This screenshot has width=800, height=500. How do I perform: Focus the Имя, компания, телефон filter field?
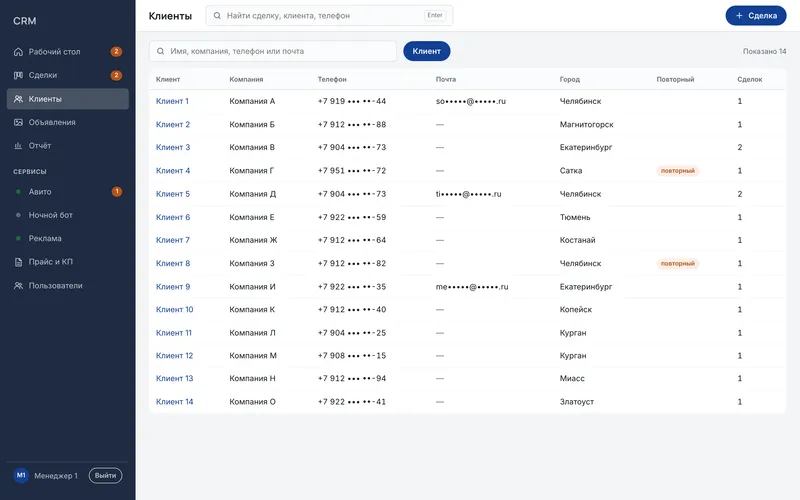273,51
